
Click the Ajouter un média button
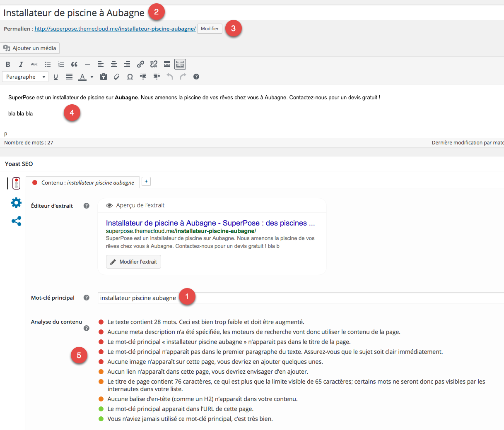pyautogui.click(x=30, y=48)
